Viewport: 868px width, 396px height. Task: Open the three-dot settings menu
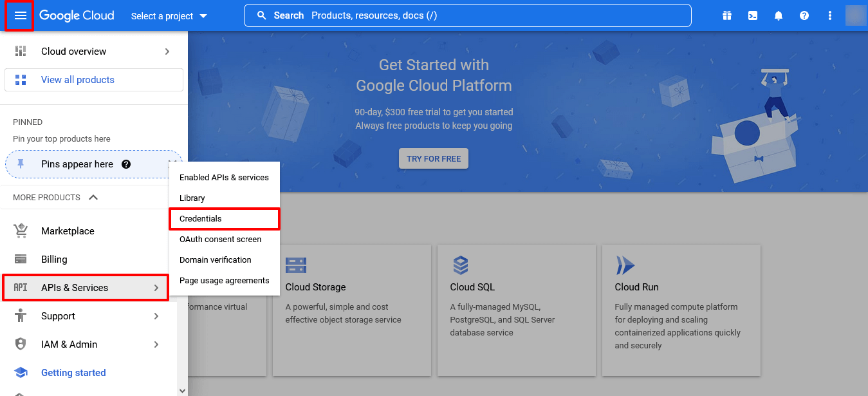click(830, 15)
